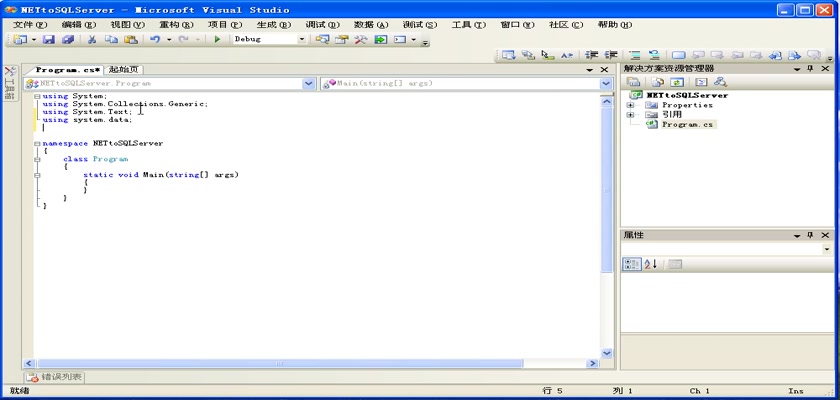Click the Copy toolbar icon
This screenshot has width=840, height=400.
(x=111, y=40)
